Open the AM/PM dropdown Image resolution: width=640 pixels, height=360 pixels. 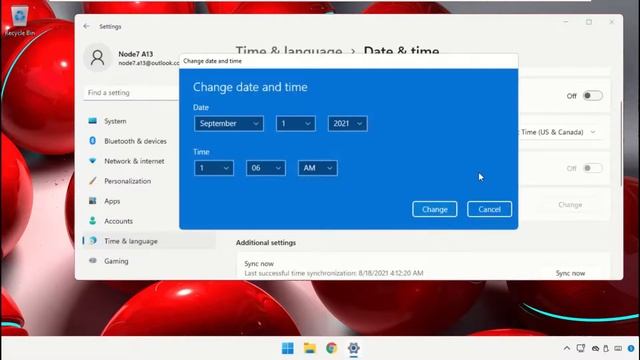pos(318,168)
